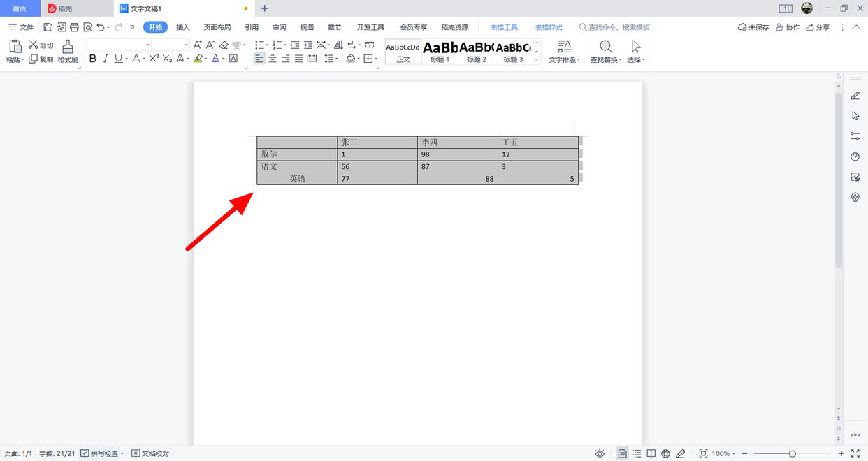This screenshot has height=461, width=868.
Task: Apply the Heading 1 (标题 1) style
Action: pos(440,52)
